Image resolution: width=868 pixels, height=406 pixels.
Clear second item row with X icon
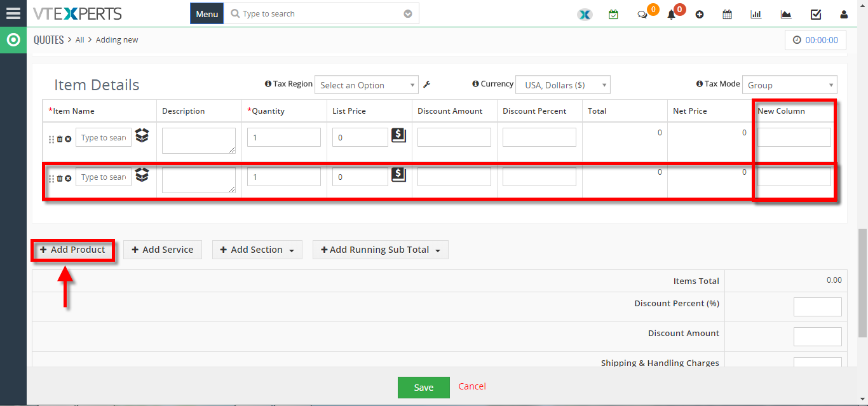(x=68, y=178)
